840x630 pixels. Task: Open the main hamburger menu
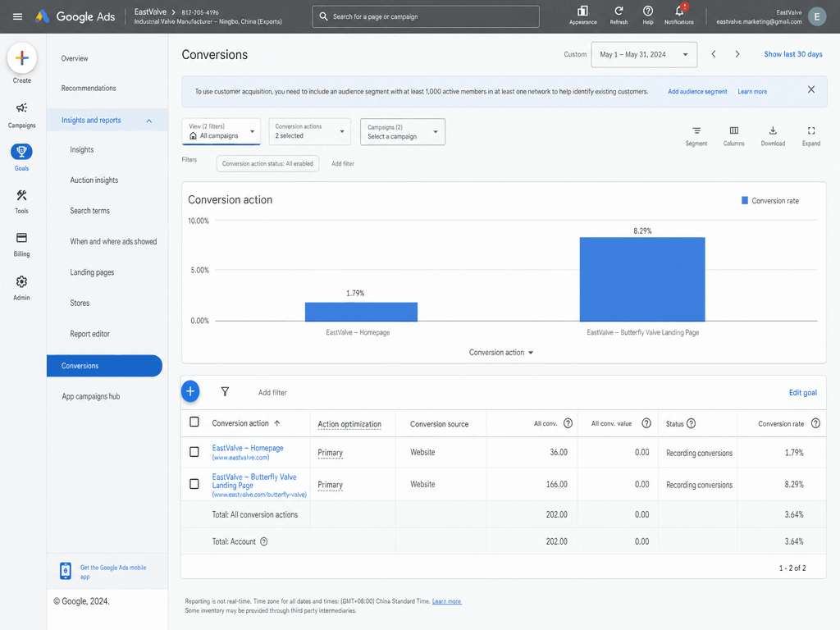[17, 16]
